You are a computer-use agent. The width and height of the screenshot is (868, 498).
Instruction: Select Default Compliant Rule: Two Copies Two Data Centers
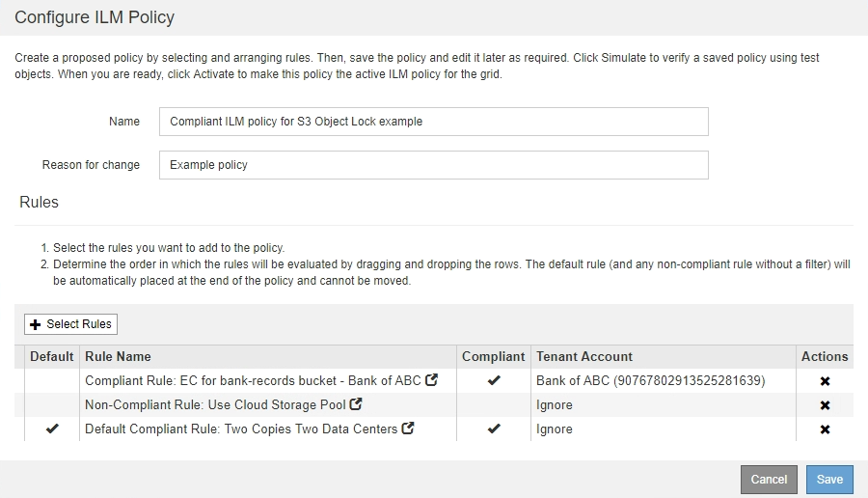[x=241, y=429]
